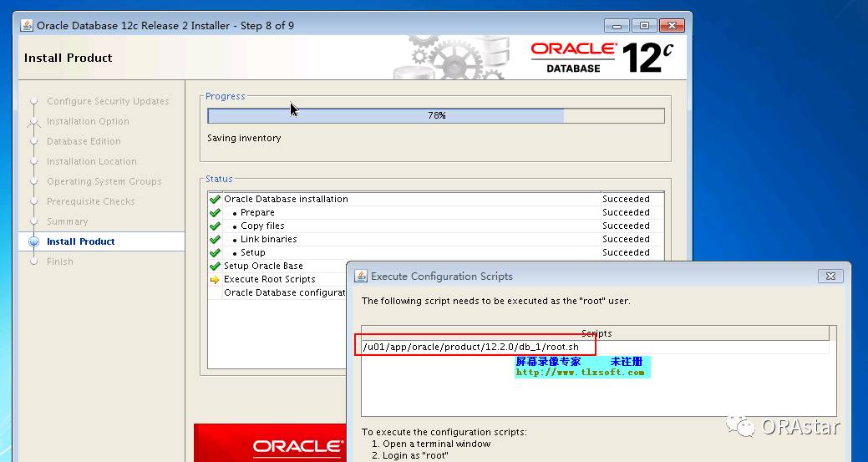Select the Link binaries status row

[x=435, y=238]
